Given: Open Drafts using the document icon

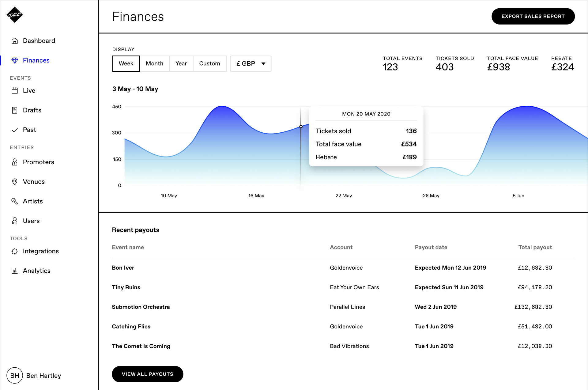Looking at the screenshot, I should pyautogui.click(x=15, y=110).
